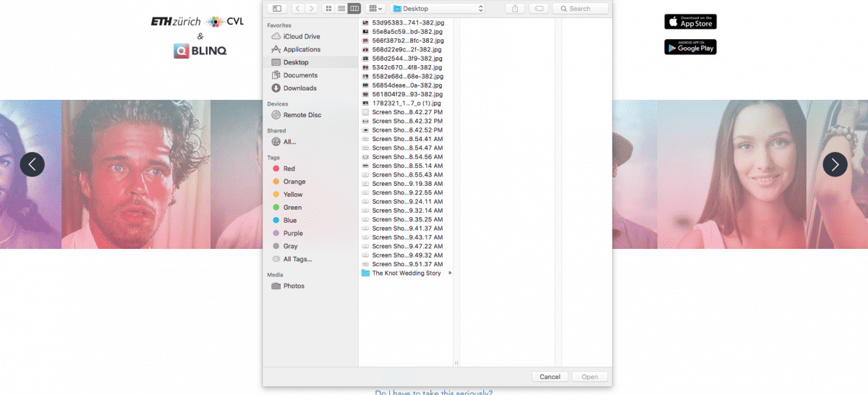Go back with the left chevron toolbar button

pyautogui.click(x=298, y=9)
